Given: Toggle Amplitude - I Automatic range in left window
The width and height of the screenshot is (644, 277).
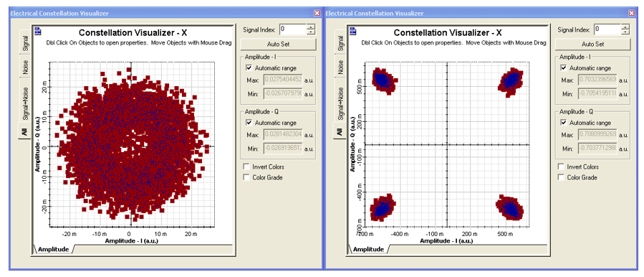Looking at the screenshot, I should pyautogui.click(x=248, y=68).
